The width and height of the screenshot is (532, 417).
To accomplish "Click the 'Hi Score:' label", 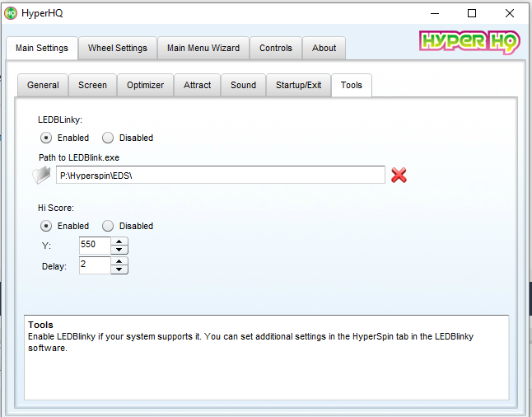I will point(56,208).
